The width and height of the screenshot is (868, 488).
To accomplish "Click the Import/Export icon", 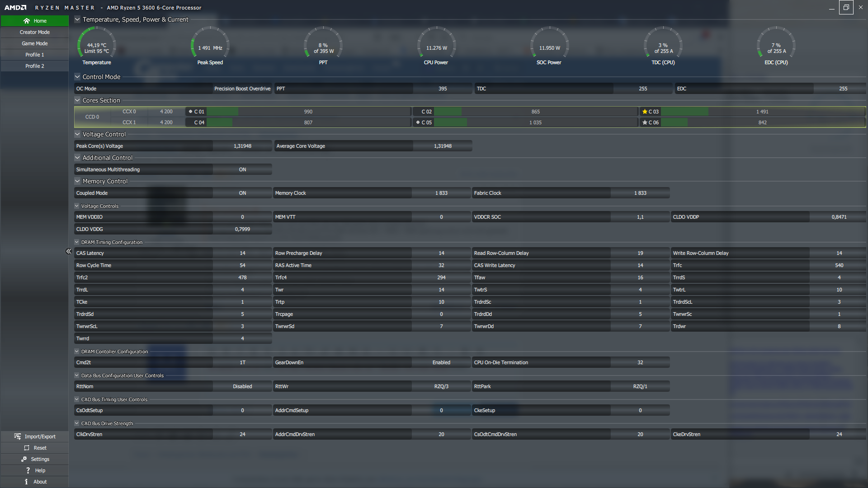I will click(18, 436).
